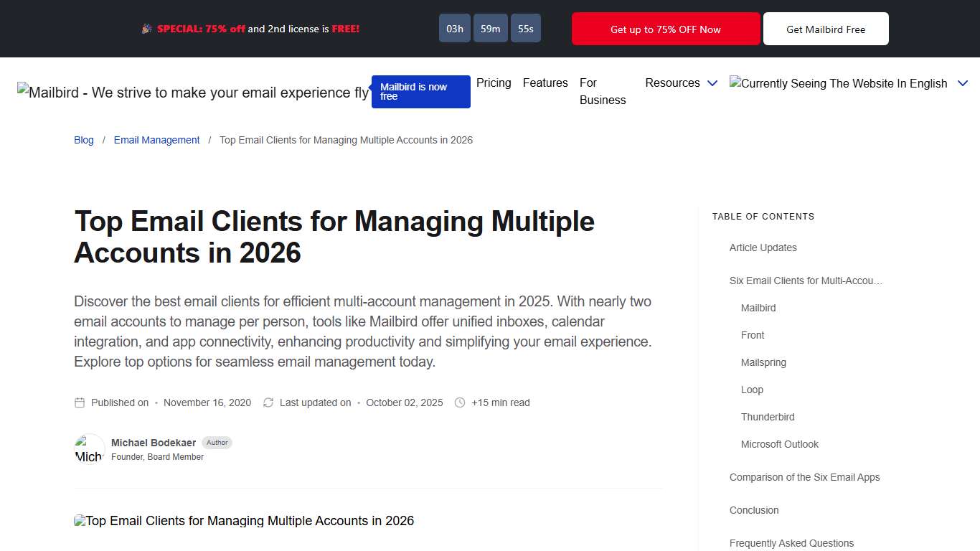
Task: Open the Resources dropdown menu
Action: point(680,83)
